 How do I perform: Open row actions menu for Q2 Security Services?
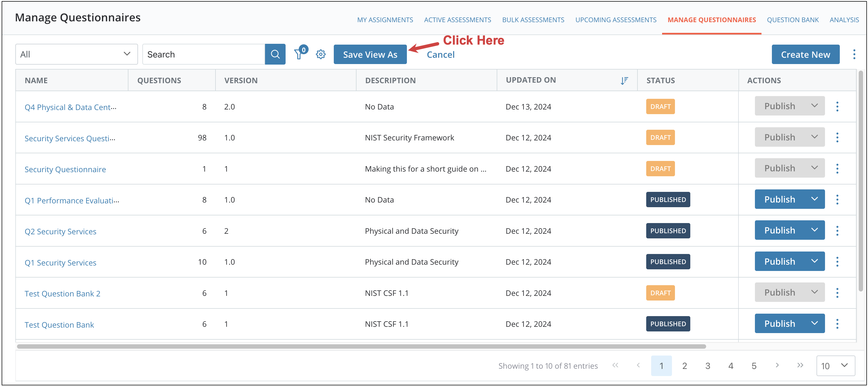(837, 231)
